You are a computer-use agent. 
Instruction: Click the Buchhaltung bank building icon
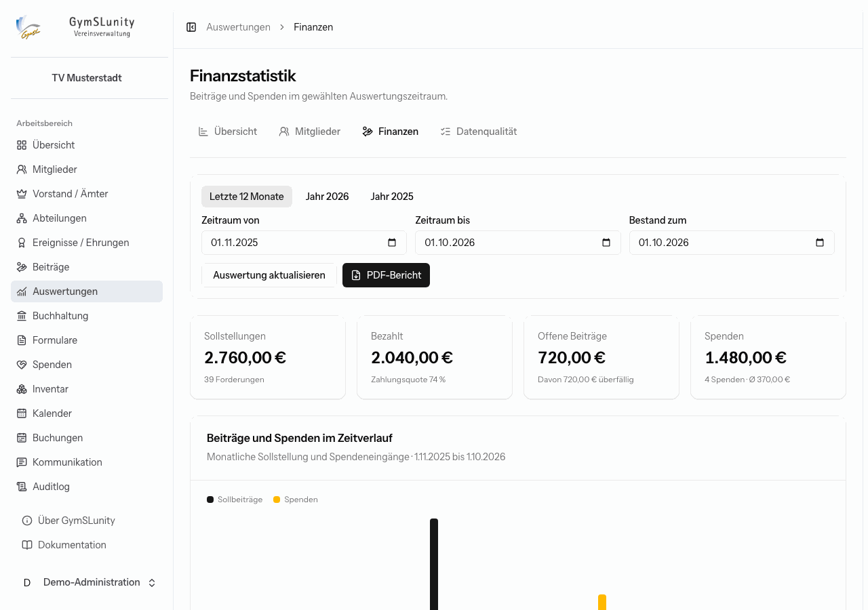(22, 316)
